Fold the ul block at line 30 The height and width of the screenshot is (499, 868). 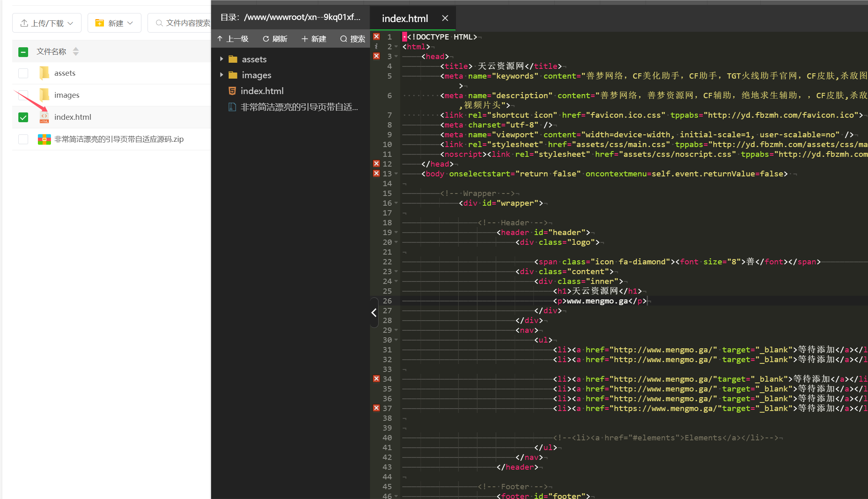(x=396, y=340)
